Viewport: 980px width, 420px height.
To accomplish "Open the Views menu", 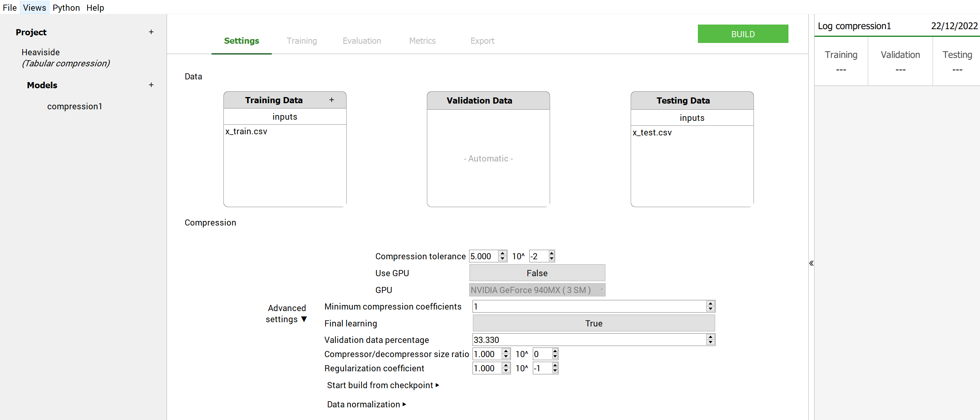I will [34, 7].
